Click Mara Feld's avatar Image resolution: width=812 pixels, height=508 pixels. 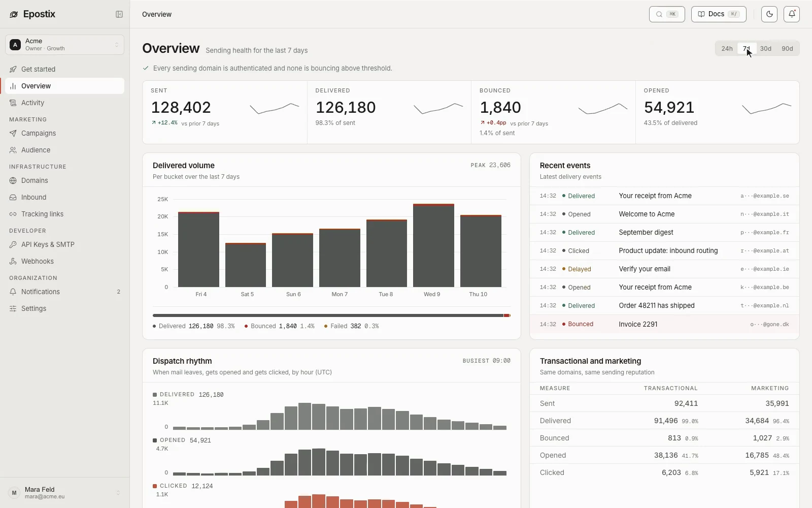tap(14, 493)
